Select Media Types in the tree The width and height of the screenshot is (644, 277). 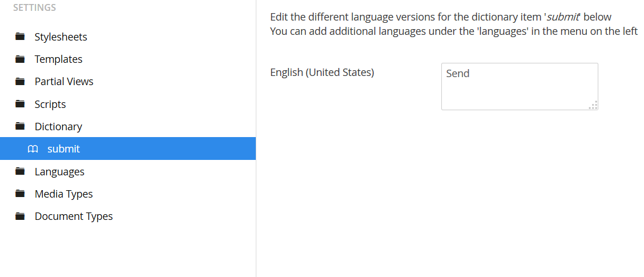pos(64,194)
